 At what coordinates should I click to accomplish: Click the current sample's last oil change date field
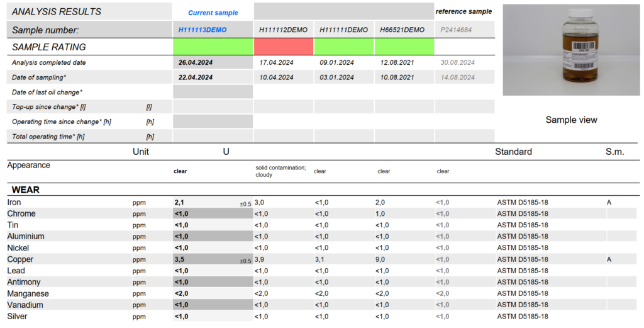(213, 92)
